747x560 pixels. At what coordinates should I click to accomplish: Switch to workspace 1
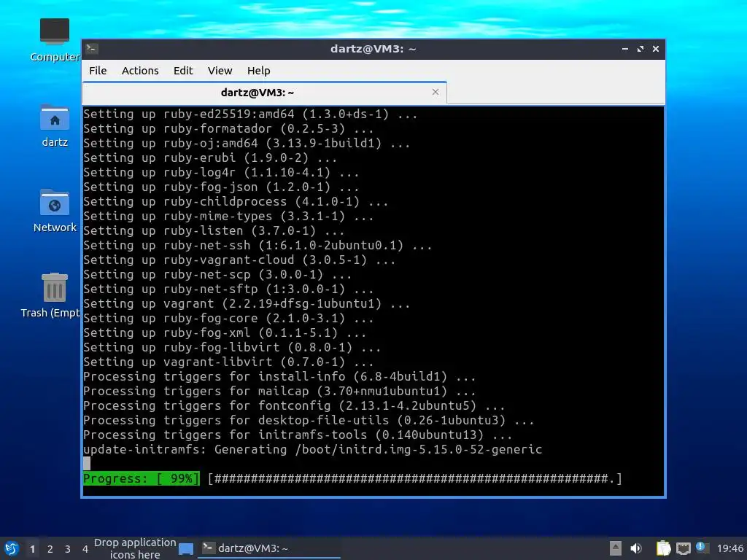coord(32,548)
